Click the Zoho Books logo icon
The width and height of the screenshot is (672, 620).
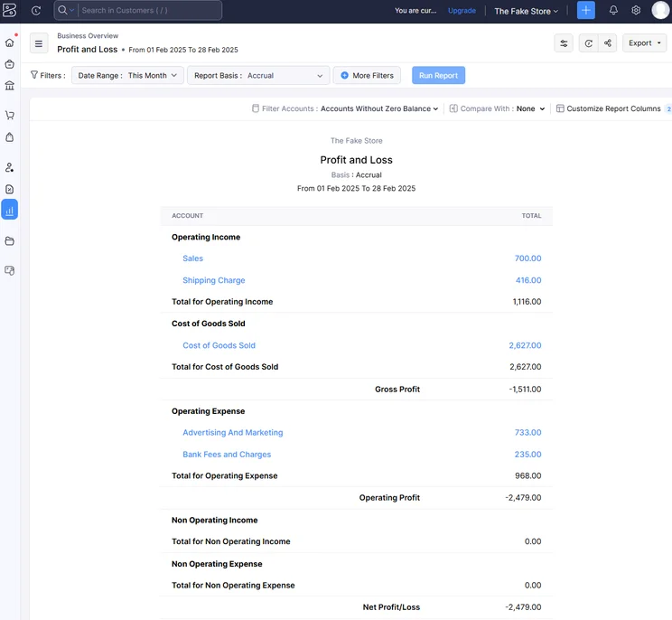[9, 10]
